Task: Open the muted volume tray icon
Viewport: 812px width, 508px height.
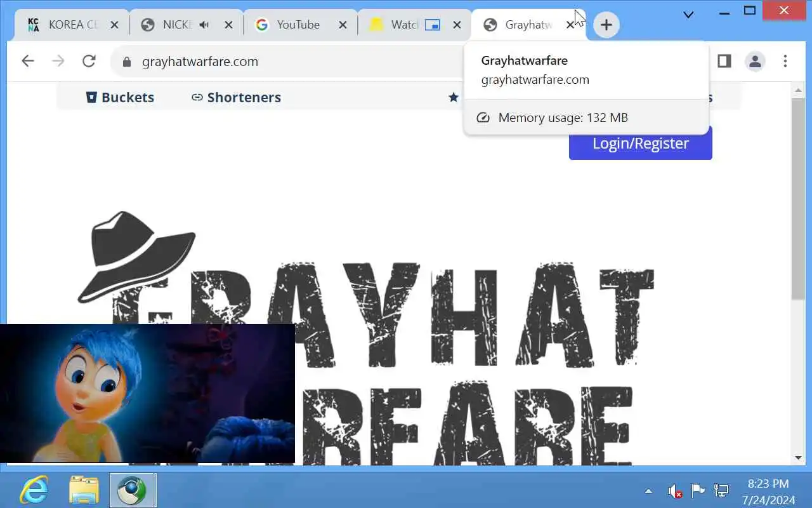Action: [674, 491]
